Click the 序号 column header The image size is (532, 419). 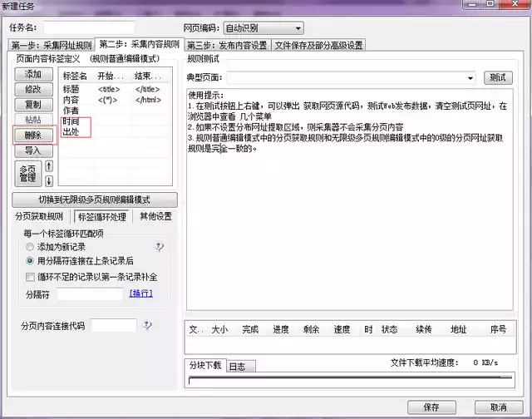(x=498, y=330)
